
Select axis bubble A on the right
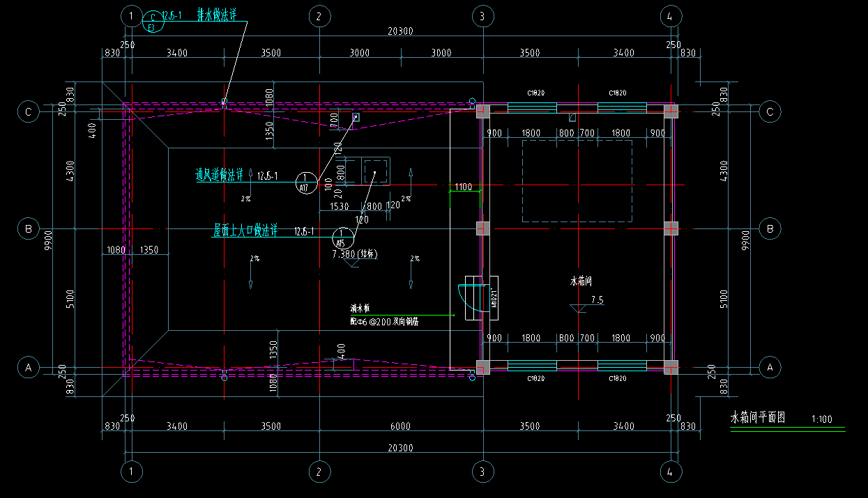pos(770,366)
